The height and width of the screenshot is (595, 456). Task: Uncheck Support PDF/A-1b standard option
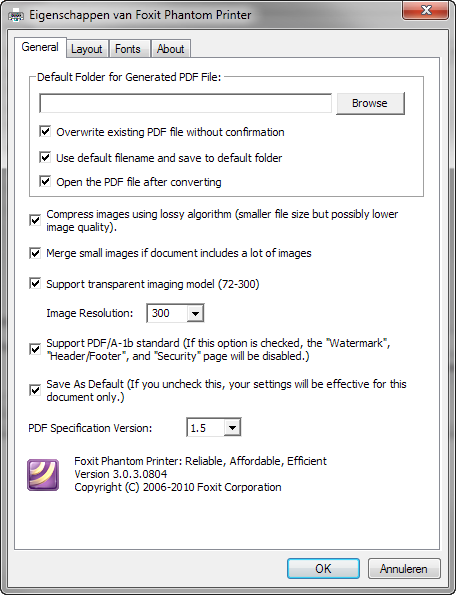35,349
